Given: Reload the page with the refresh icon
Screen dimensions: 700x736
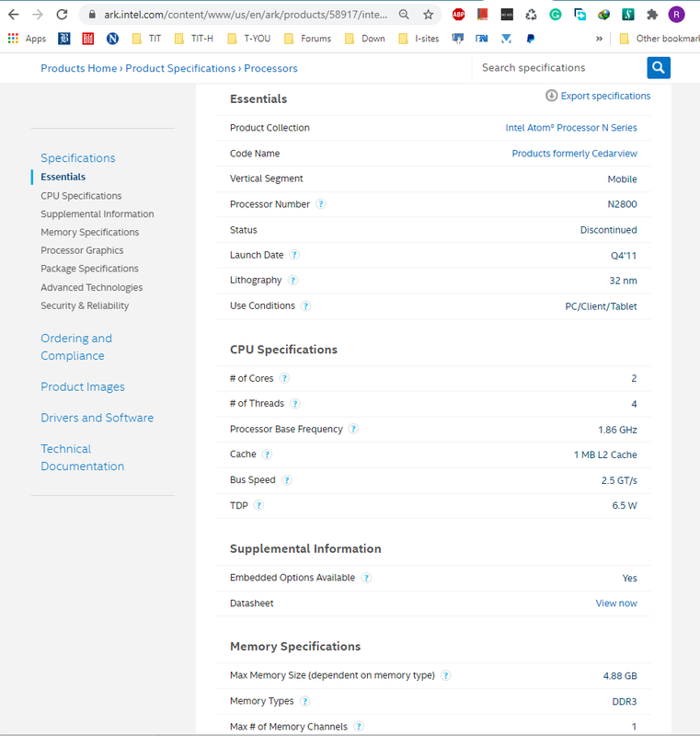Looking at the screenshot, I should [x=62, y=15].
